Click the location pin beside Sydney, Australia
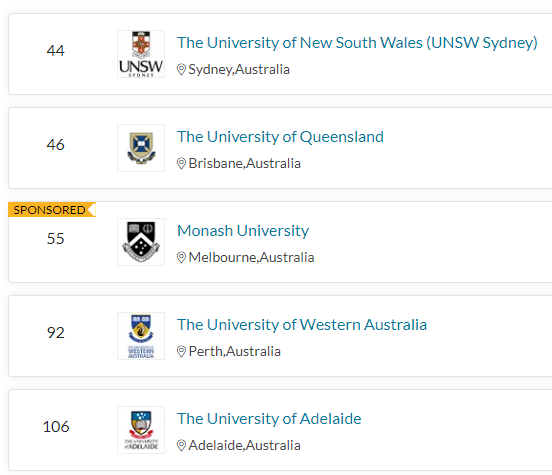 181,69
